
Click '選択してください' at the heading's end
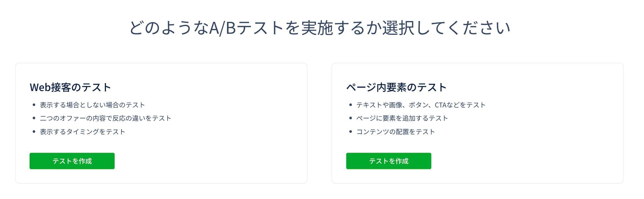point(446,28)
